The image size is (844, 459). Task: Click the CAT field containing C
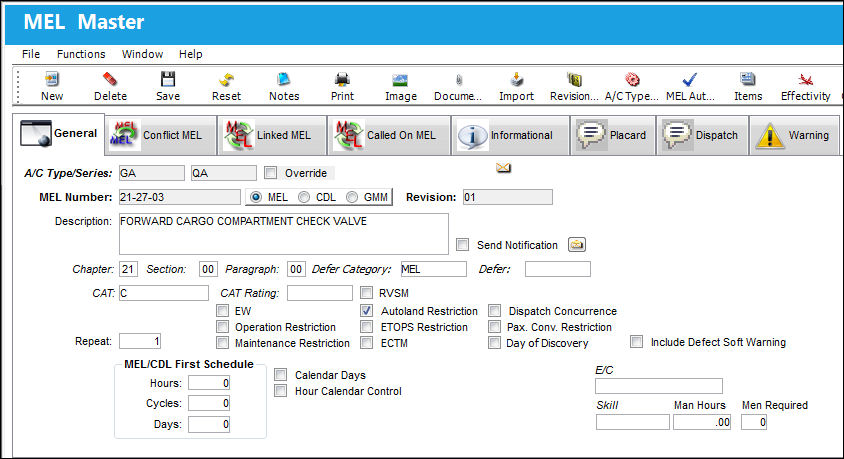(164, 293)
